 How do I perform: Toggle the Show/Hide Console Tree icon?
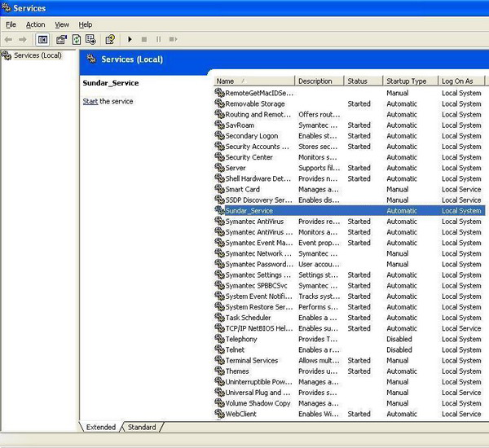click(x=42, y=40)
